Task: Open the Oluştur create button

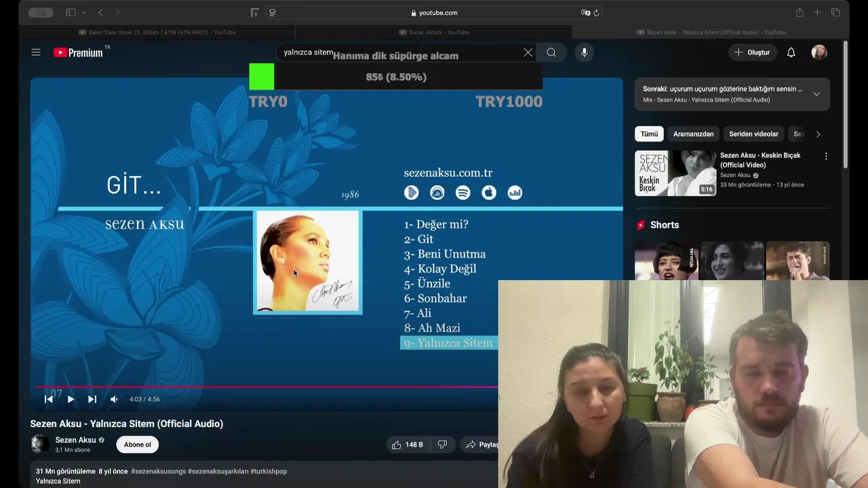Action: [x=752, y=52]
